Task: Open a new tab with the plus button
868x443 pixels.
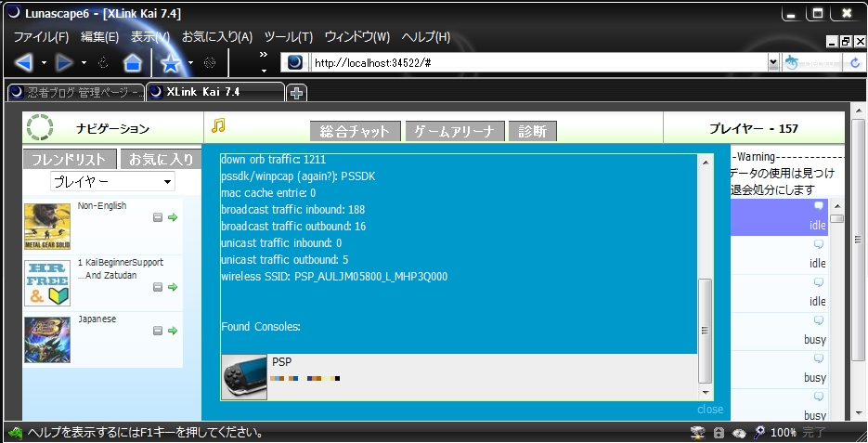Action: (x=297, y=93)
